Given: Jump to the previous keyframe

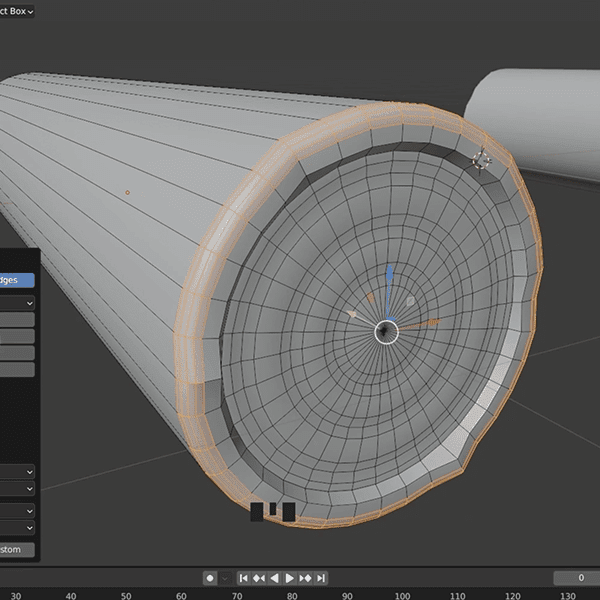Looking at the screenshot, I should (259, 578).
